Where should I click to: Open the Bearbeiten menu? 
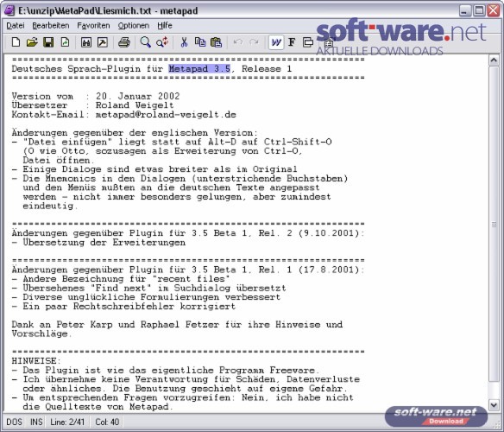pos(51,25)
